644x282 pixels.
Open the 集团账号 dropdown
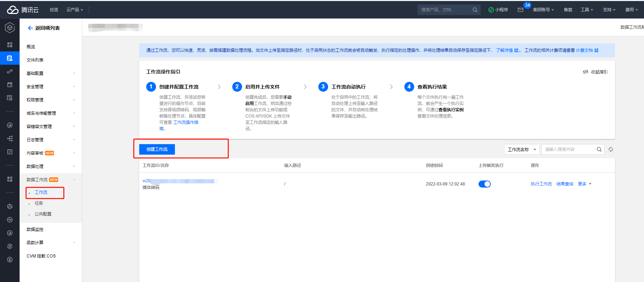click(543, 10)
